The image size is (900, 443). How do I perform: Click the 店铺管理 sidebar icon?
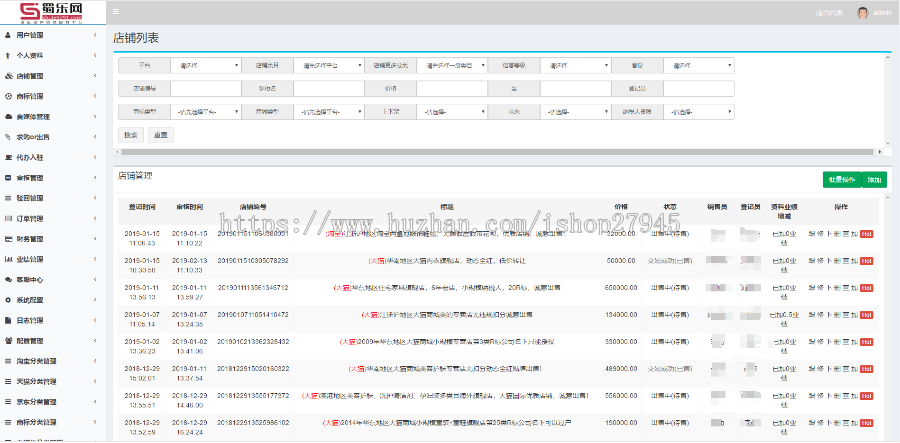(8, 76)
